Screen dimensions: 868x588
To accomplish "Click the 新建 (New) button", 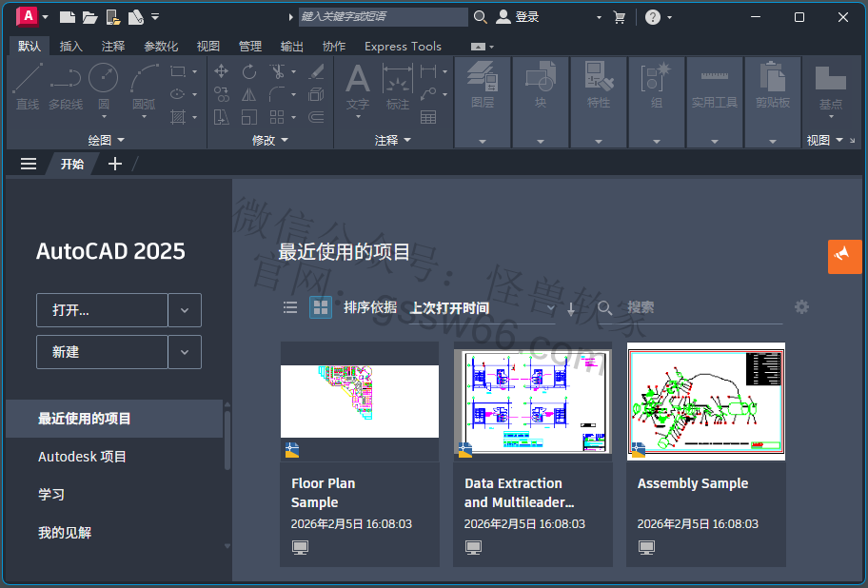I will pyautogui.click(x=102, y=352).
